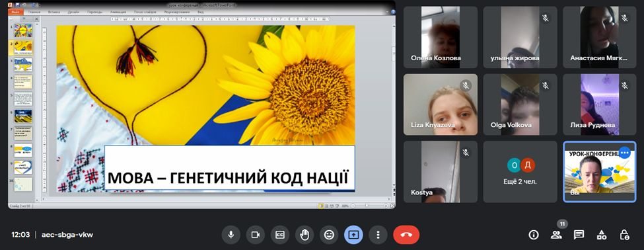Image resolution: width=644 pixels, height=250 pixels.
Task: Expand the "Ещё 2 чел." participants tile
Action: coord(520,172)
